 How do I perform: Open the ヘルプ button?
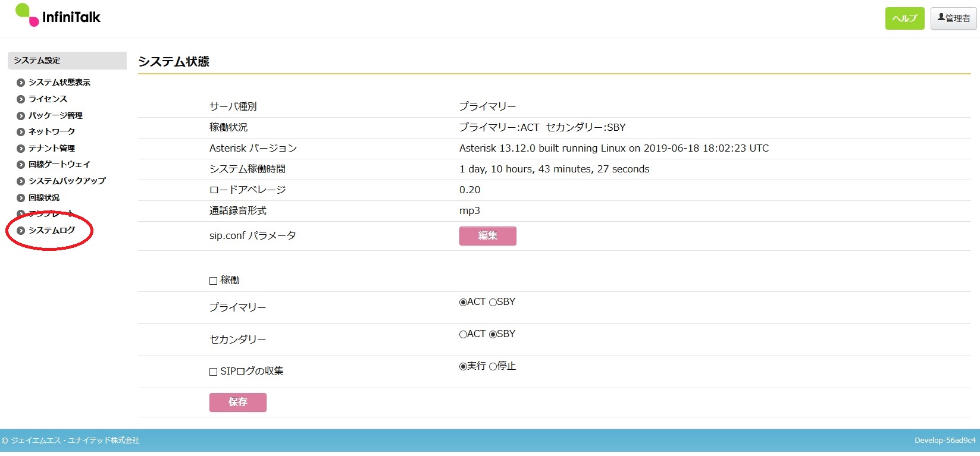pos(904,18)
